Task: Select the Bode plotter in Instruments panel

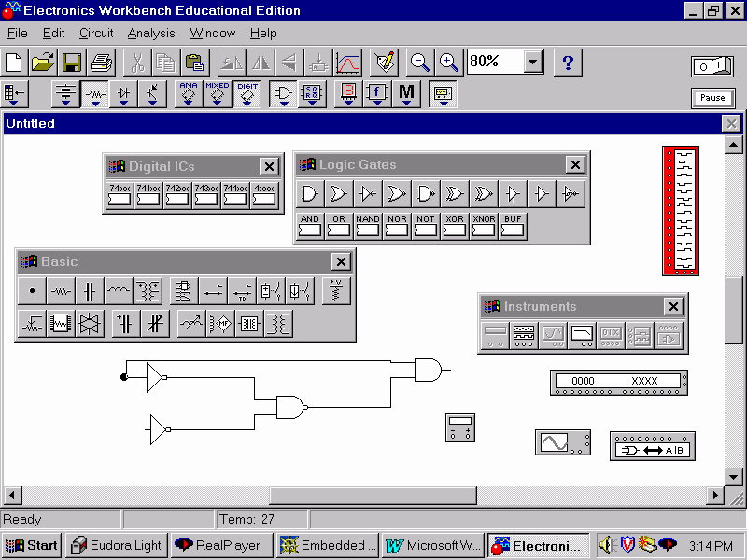Action: [x=582, y=335]
